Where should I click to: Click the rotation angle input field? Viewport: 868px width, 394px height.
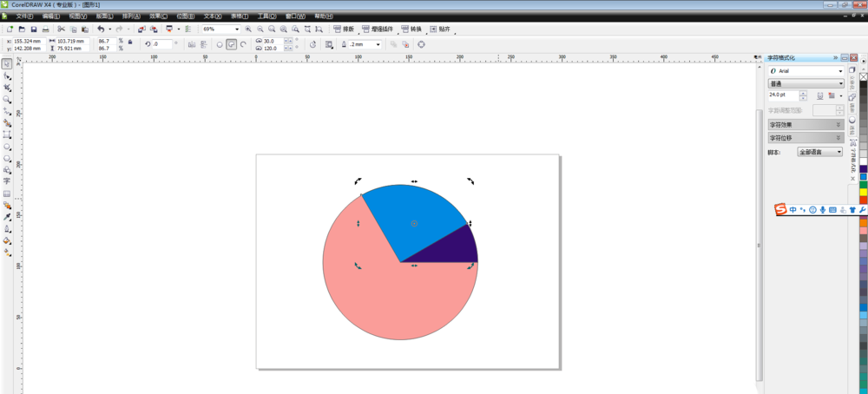click(162, 44)
